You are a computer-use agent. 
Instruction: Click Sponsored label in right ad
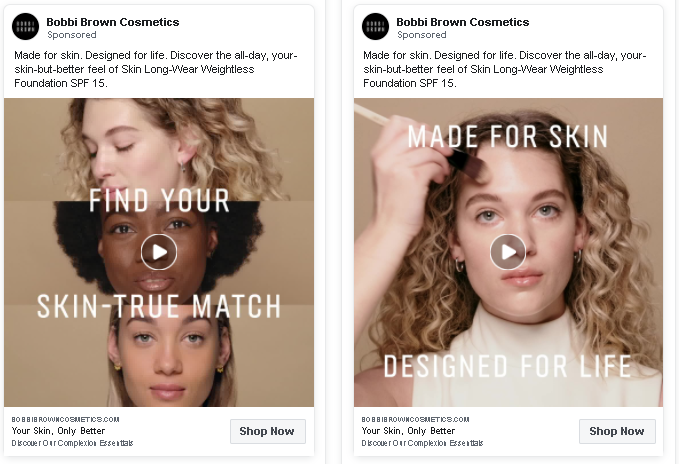tap(422, 35)
